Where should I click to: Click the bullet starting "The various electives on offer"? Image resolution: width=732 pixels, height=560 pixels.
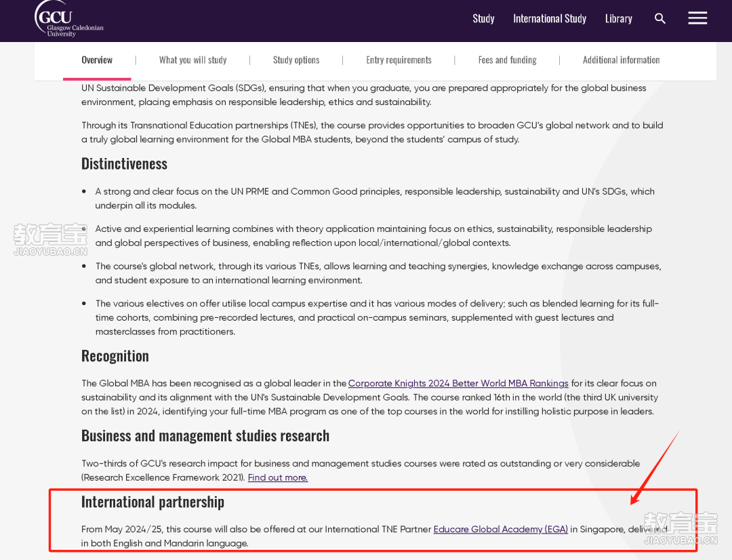tap(378, 317)
